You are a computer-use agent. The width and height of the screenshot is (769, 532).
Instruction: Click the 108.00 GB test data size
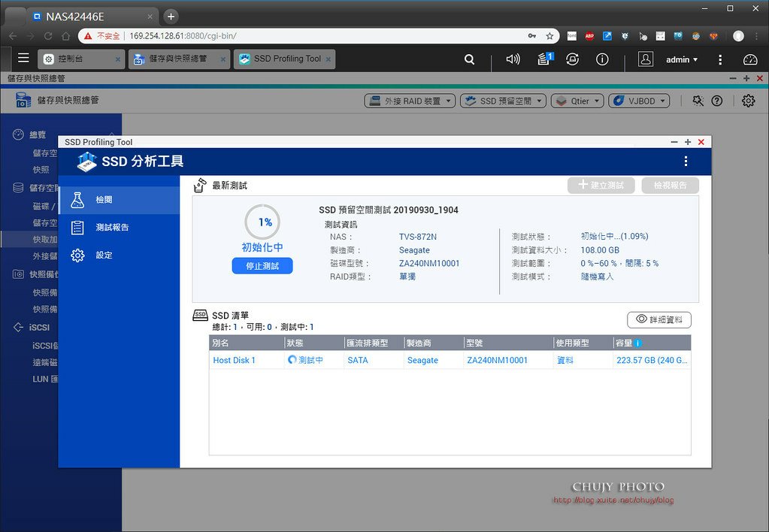coord(600,250)
